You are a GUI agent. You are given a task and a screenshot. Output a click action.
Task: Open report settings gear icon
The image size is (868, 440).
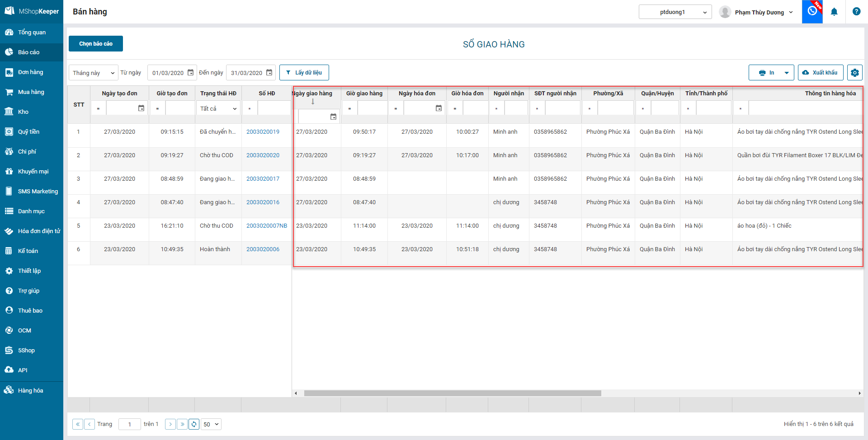click(854, 73)
